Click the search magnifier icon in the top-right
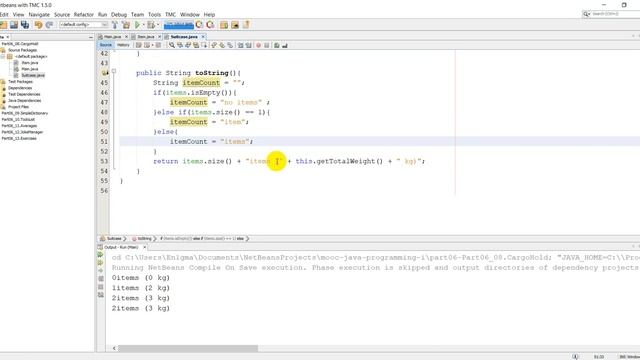640x360 pixels. click(586, 14)
